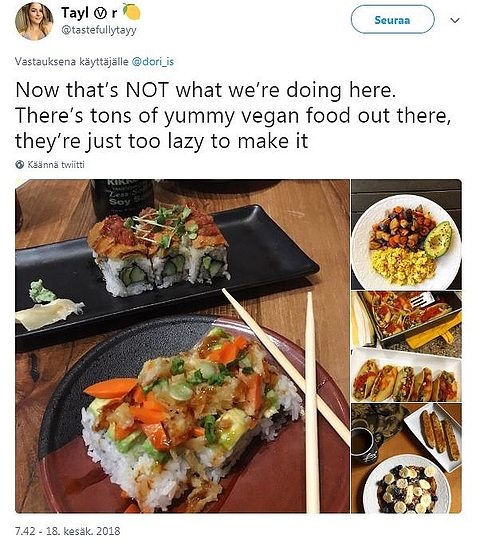Click the Käännä twiitti translate link
Image resolution: width=480 pixels, height=543 pixels.
[x=56, y=164]
